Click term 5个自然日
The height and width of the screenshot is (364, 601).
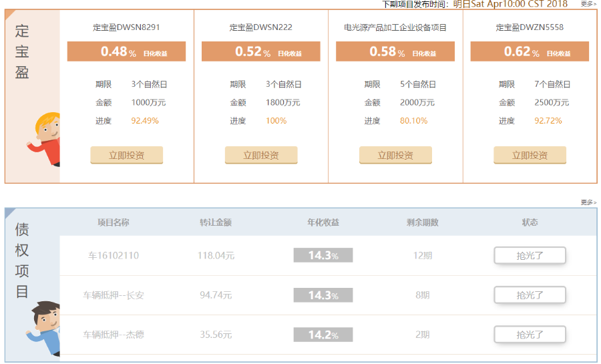click(418, 84)
